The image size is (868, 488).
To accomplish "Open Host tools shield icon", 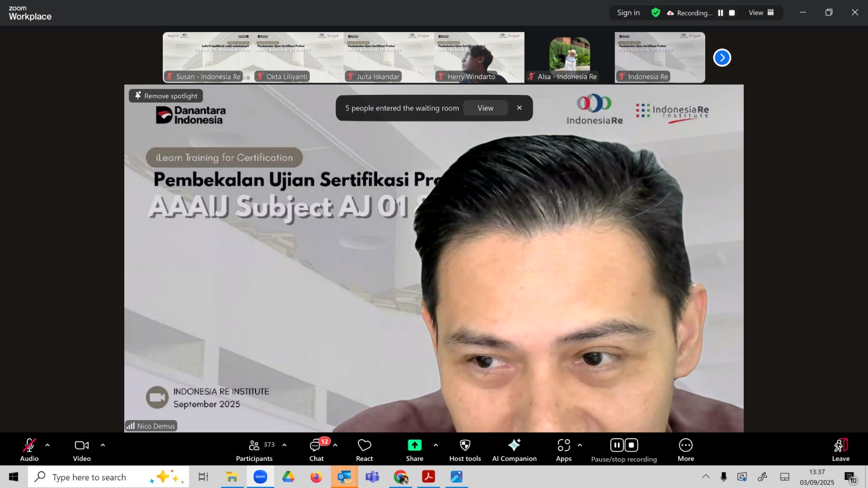I will 465,445.
